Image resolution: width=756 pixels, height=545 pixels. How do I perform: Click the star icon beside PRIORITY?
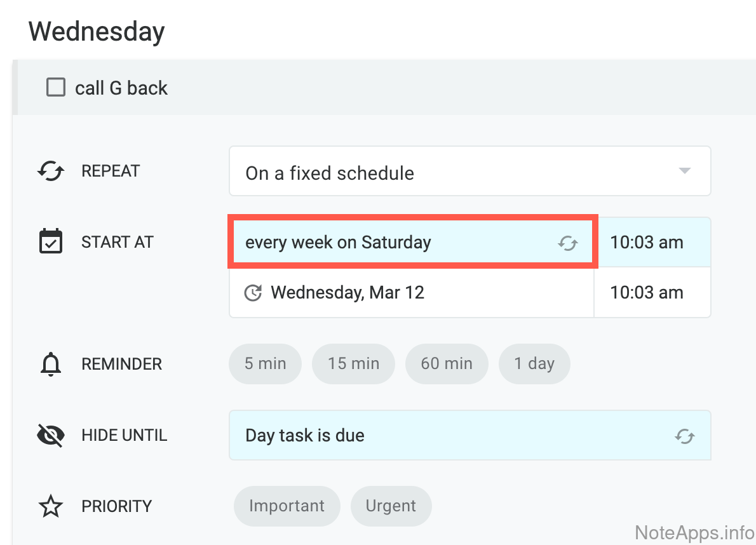(x=51, y=506)
